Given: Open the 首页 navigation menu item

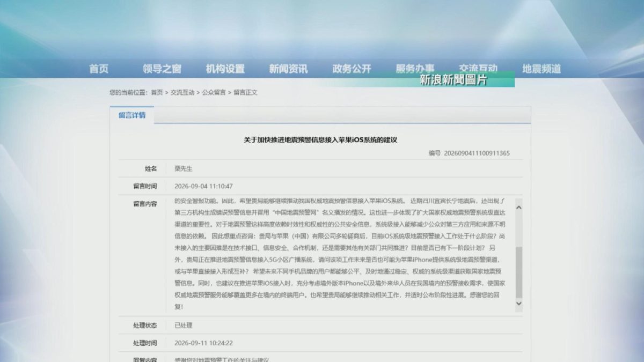Looking at the screenshot, I should point(99,69).
